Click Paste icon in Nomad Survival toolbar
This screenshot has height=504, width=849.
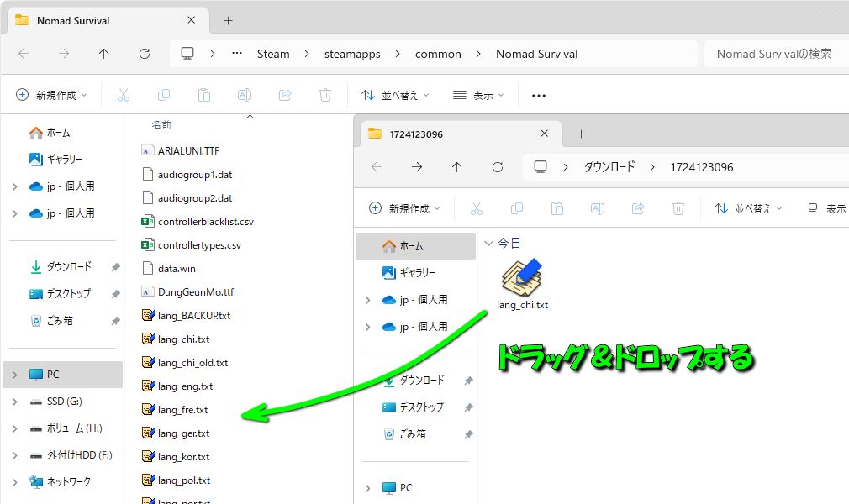[x=204, y=95]
